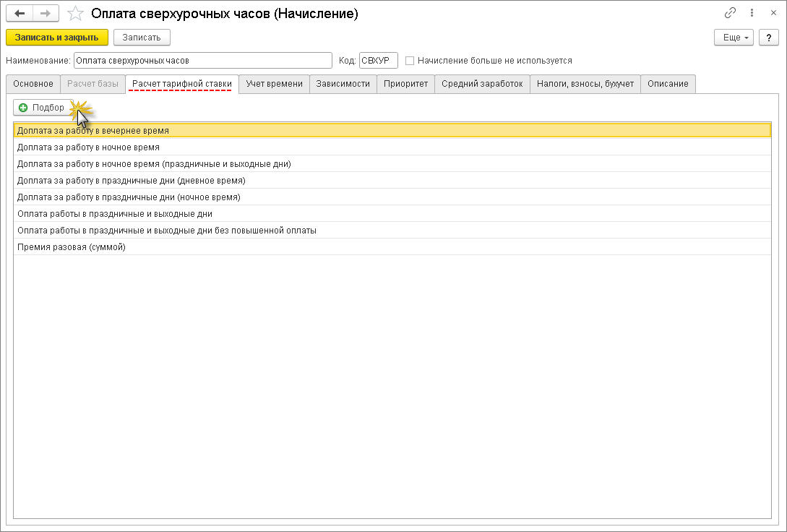Select row Доплата за работу в ночное время
This screenshot has width=787, height=532.
click(x=392, y=147)
